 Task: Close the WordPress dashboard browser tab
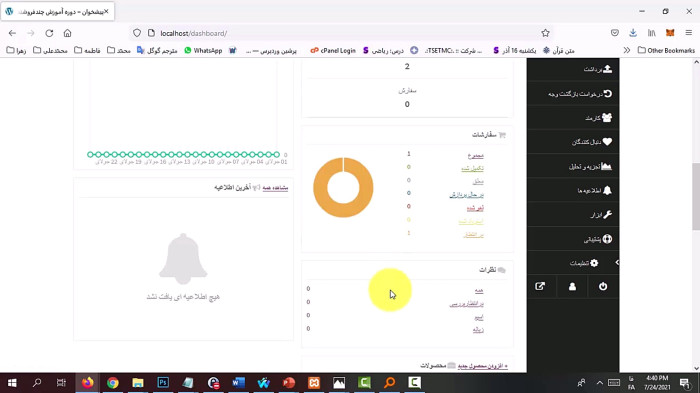pos(106,12)
